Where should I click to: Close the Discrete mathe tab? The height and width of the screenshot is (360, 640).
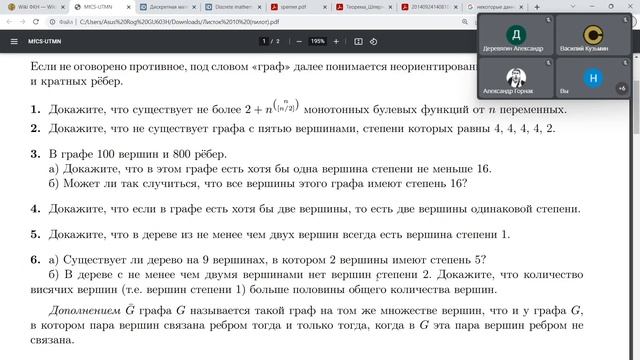260,7
